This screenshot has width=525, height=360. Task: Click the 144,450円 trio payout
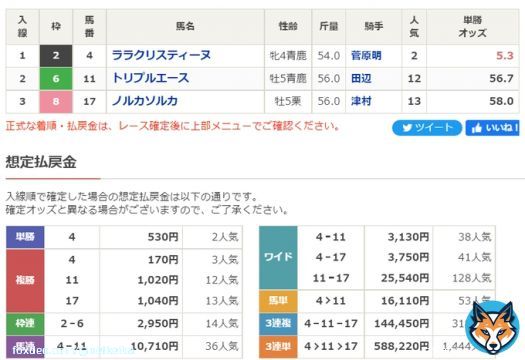click(x=402, y=324)
